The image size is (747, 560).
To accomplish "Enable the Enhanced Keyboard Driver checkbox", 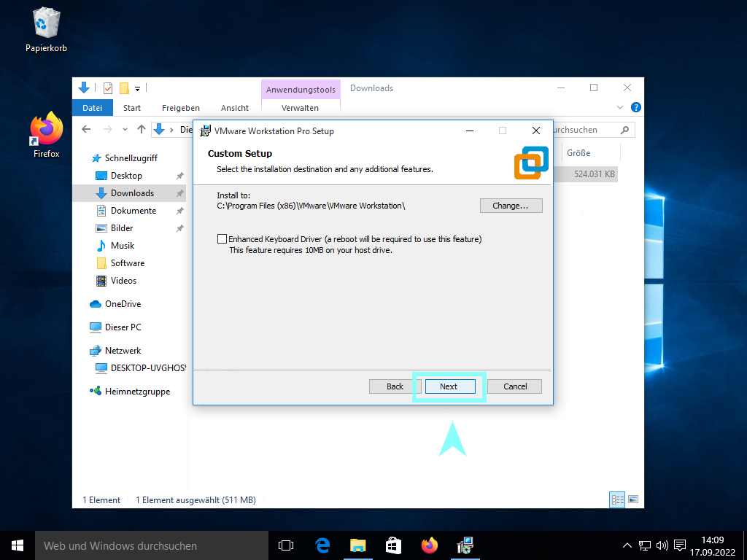I will click(x=221, y=238).
